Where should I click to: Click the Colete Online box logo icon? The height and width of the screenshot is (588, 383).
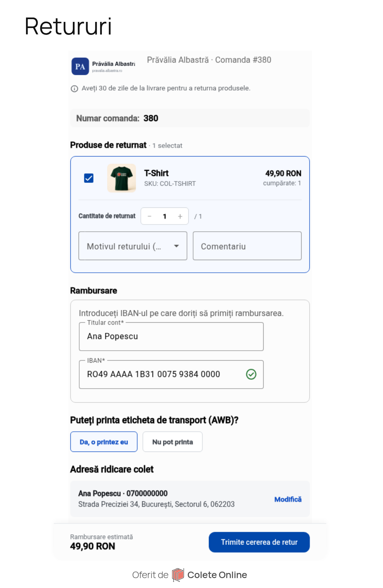click(178, 575)
